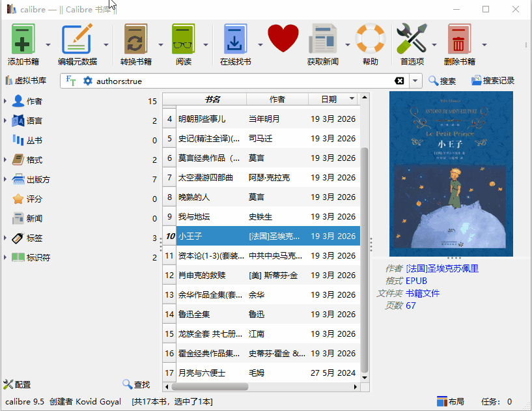The image size is (532, 411).
Task: Sort by the Title (书名) column header
Action: point(212,99)
